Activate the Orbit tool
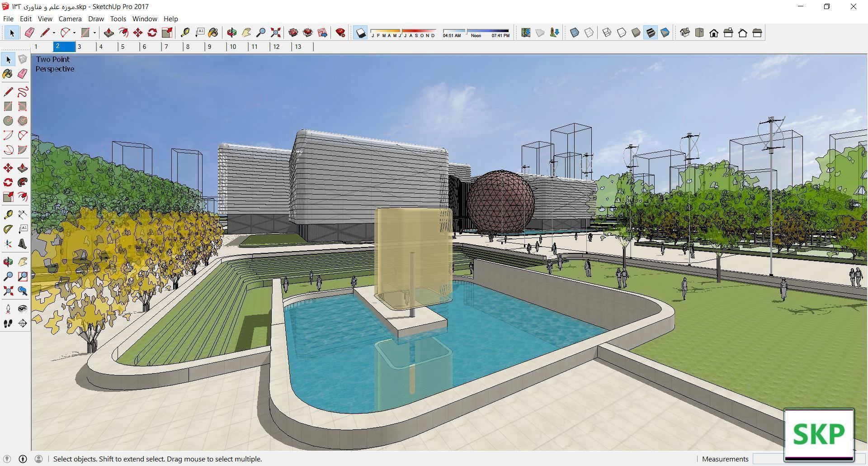Screen dimensions: 868x466 pyautogui.click(x=232, y=32)
